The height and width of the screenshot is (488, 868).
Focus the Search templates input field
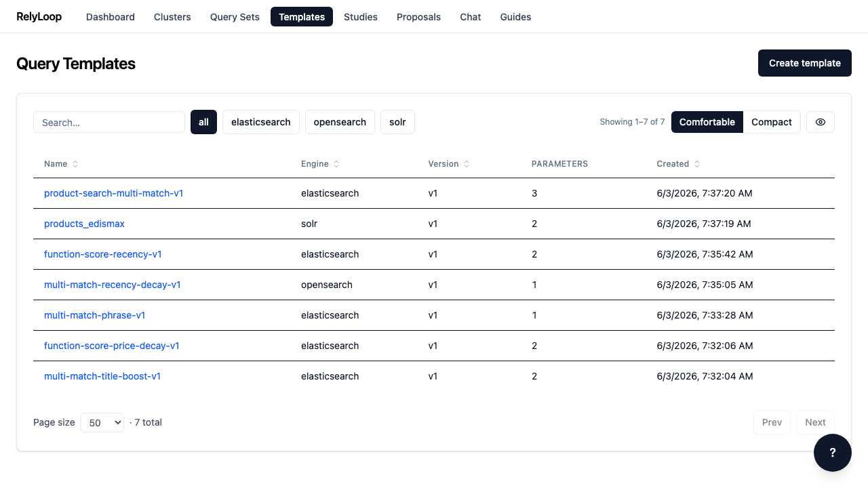coord(109,122)
